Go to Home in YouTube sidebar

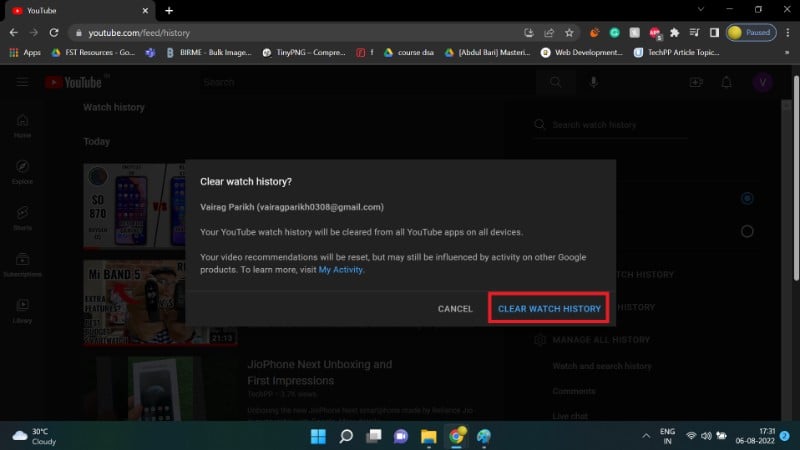point(22,127)
